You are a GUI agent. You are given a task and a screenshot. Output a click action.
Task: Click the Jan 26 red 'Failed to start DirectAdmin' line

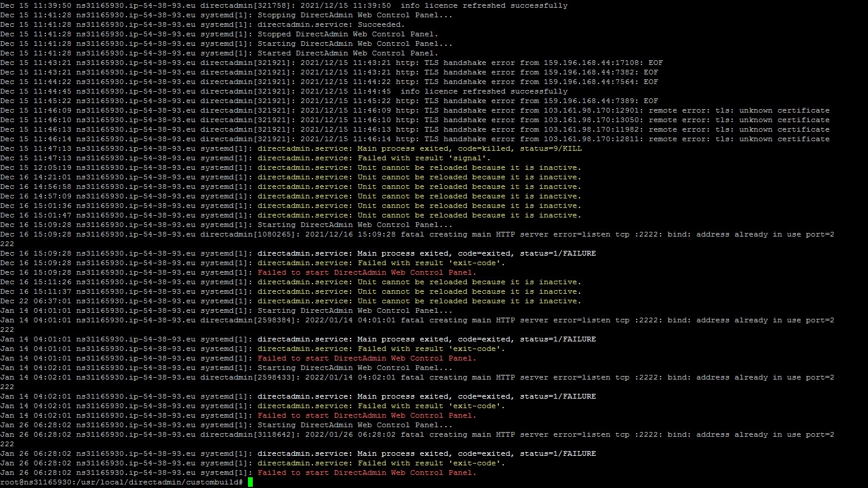tap(238, 473)
